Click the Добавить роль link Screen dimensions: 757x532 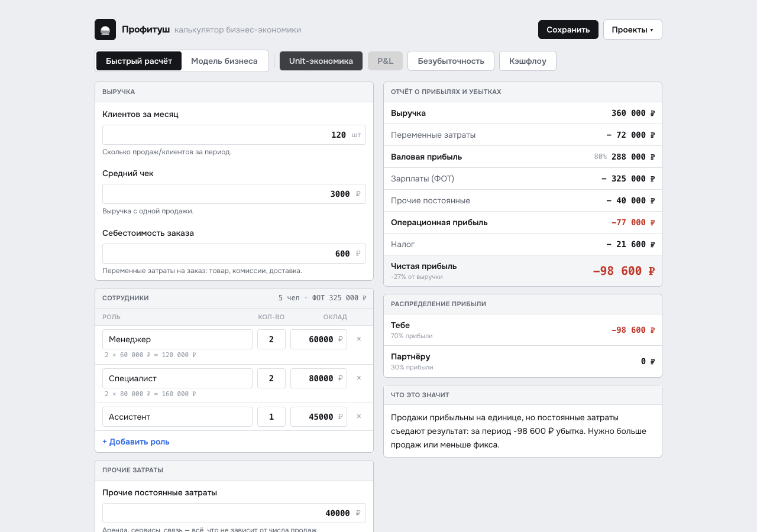pos(136,442)
